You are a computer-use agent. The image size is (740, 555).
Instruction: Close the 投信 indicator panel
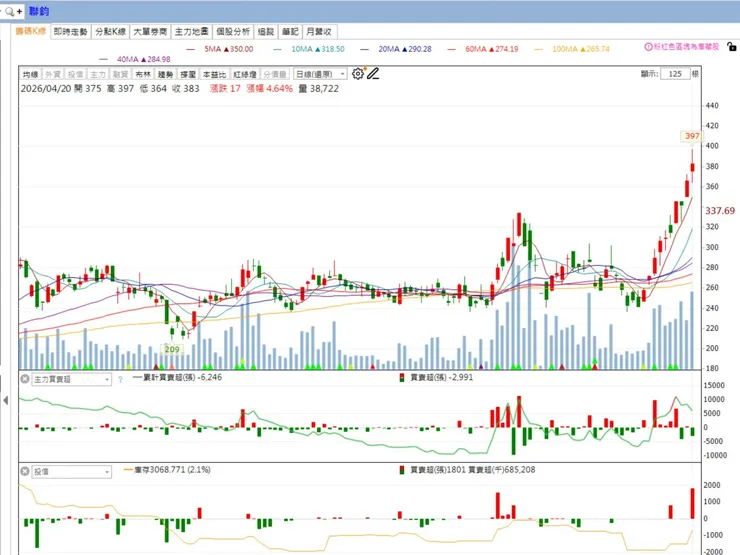(25, 471)
